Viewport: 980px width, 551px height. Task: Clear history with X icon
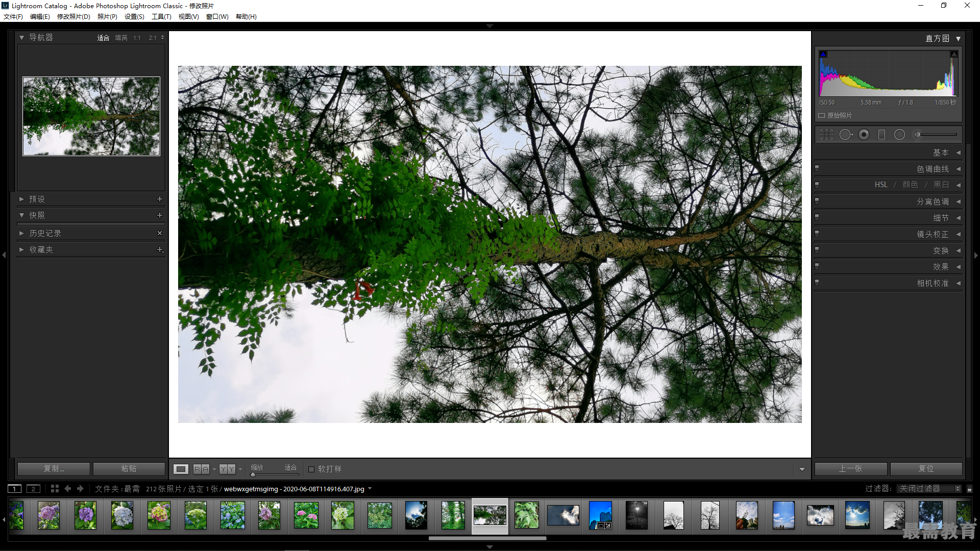click(160, 233)
